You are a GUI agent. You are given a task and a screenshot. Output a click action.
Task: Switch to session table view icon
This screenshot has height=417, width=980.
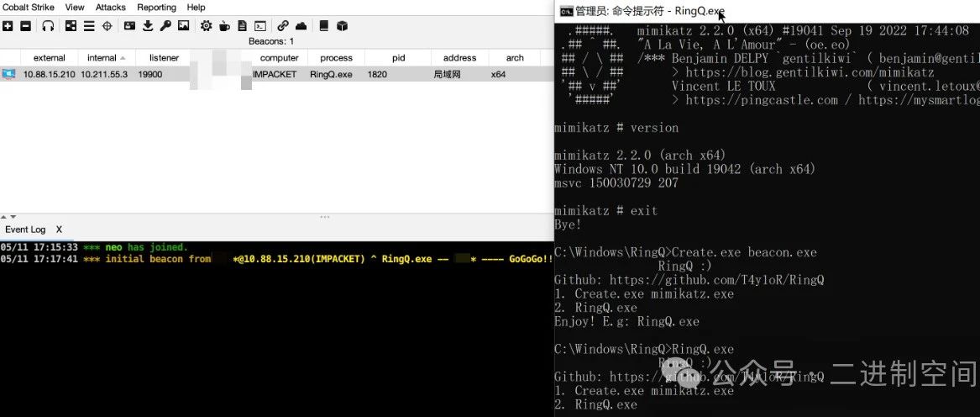click(x=89, y=26)
